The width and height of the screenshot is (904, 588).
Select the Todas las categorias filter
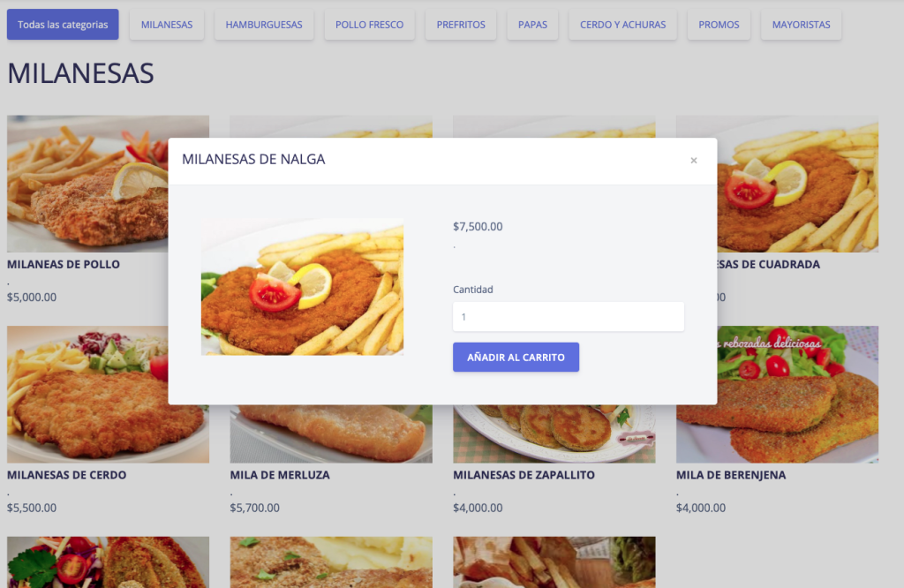[63, 25]
